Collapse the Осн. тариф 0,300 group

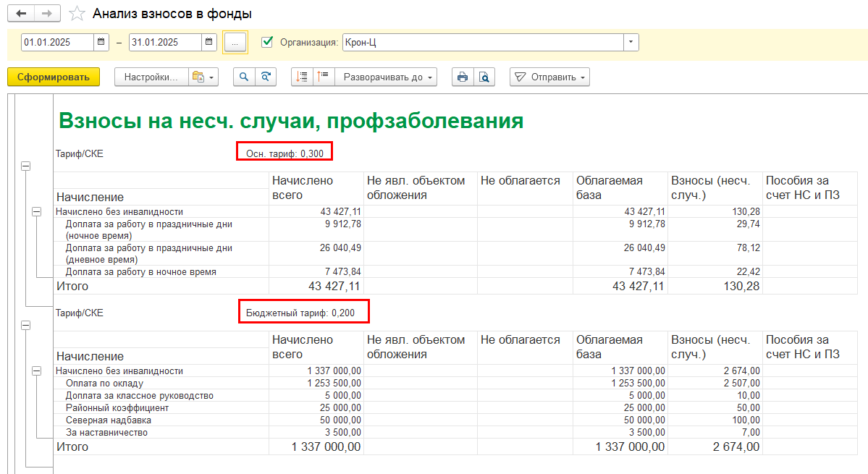(26, 166)
